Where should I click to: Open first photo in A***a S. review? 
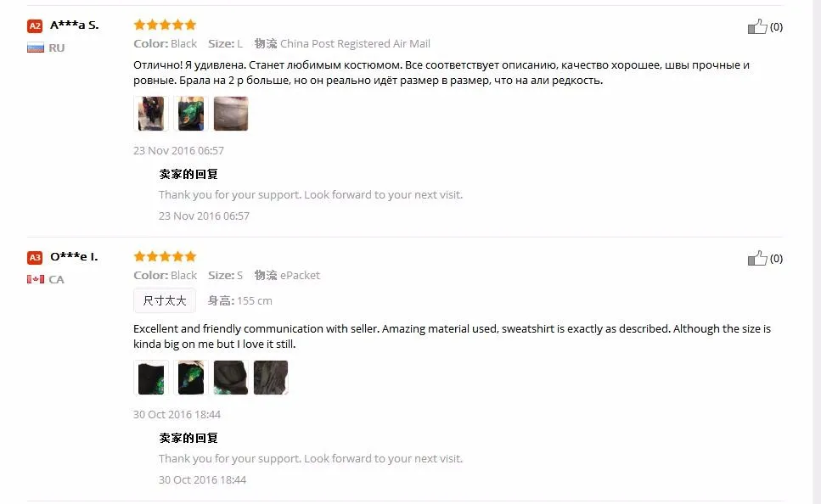tap(151, 114)
